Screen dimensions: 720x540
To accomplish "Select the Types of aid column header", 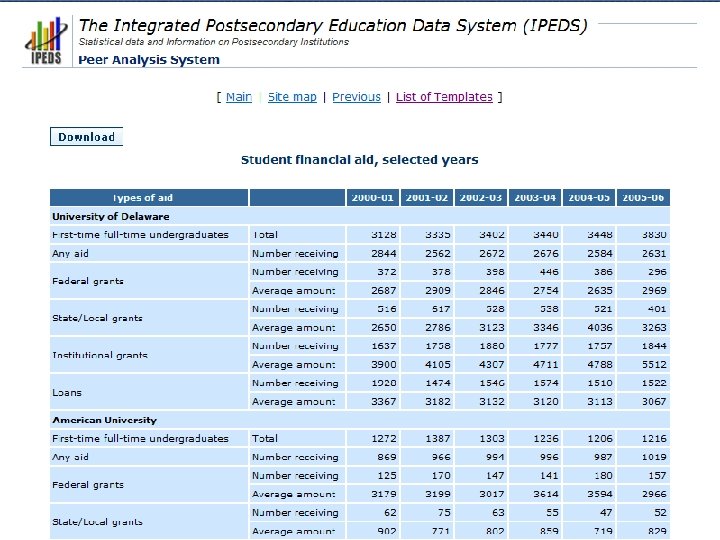I will tap(148, 198).
